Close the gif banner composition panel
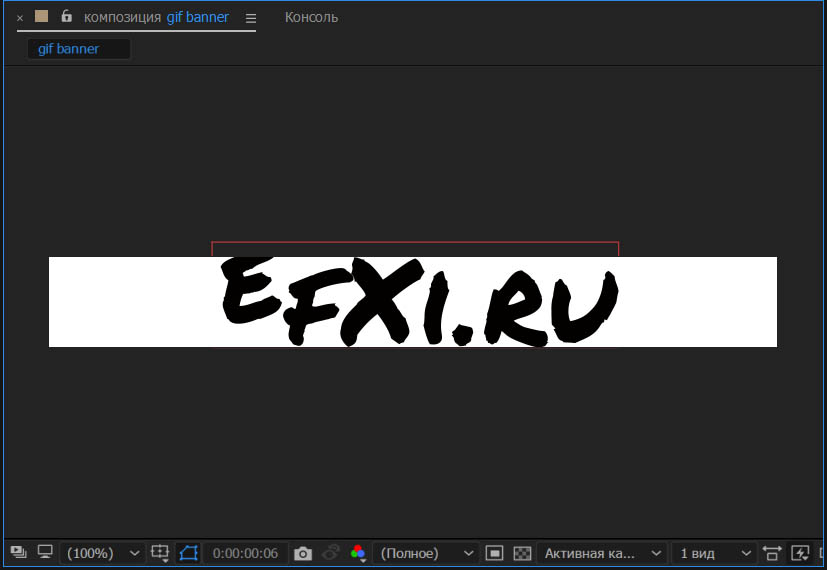Screen dimensions: 827x570 coord(20,18)
